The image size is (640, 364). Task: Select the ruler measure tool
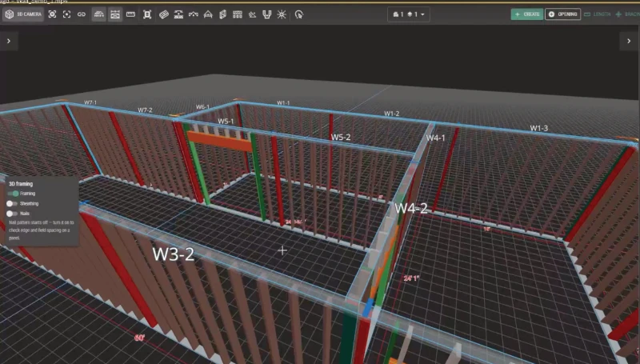[130, 14]
